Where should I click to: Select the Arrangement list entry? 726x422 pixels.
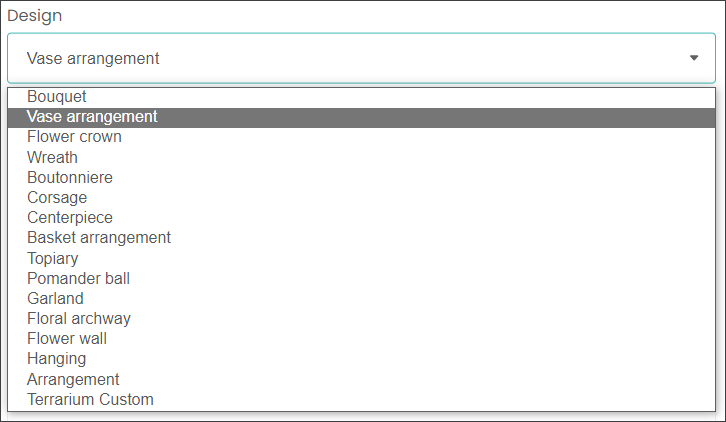tap(362, 379)
